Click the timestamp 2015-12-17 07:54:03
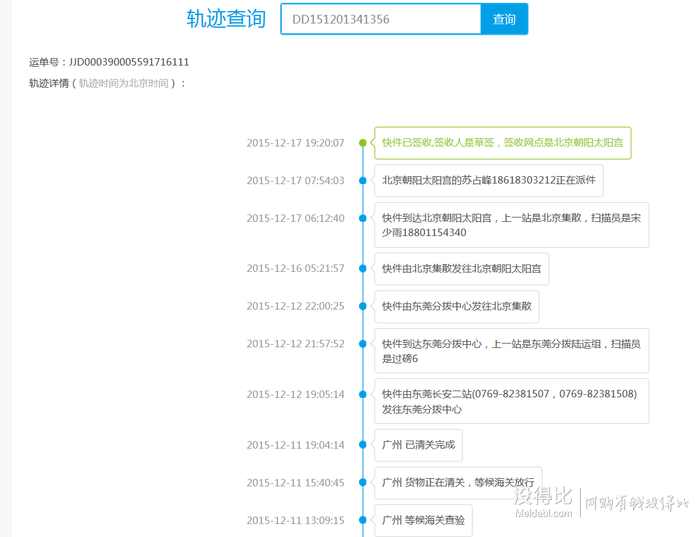700x537 pixels. [296, 180]
